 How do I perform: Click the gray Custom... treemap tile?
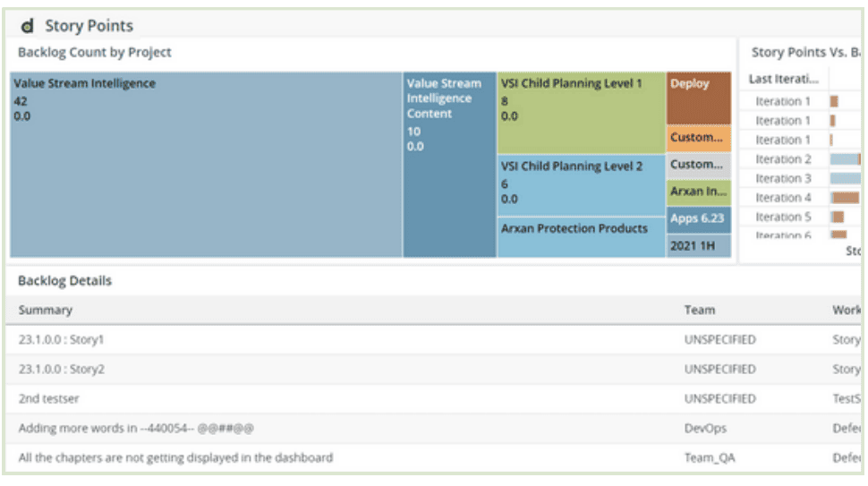pyautogui.click(x=699, y=165)
